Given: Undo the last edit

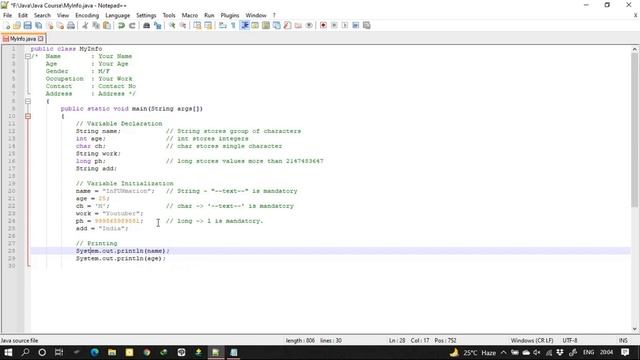Looking at the screenshot, I should (x=121, y=25).
